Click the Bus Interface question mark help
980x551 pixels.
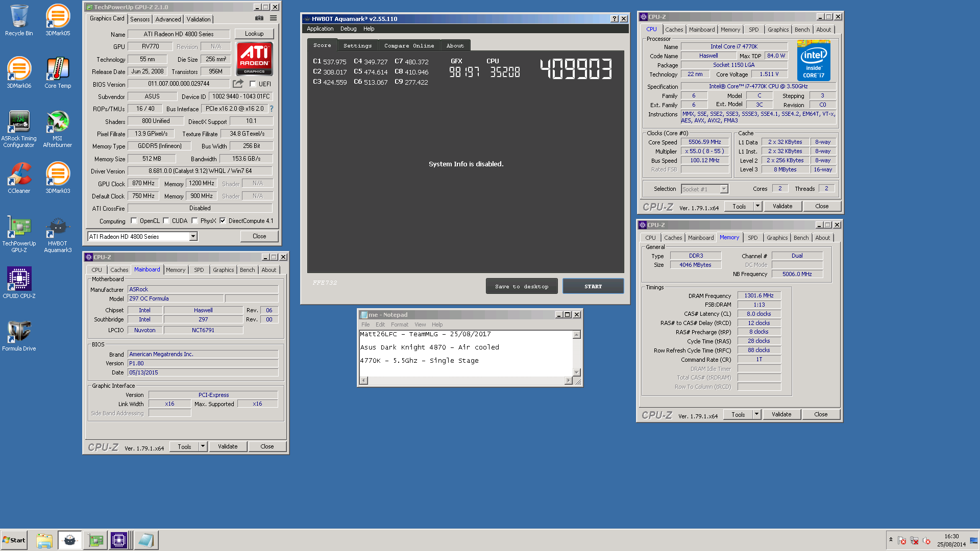272,109
